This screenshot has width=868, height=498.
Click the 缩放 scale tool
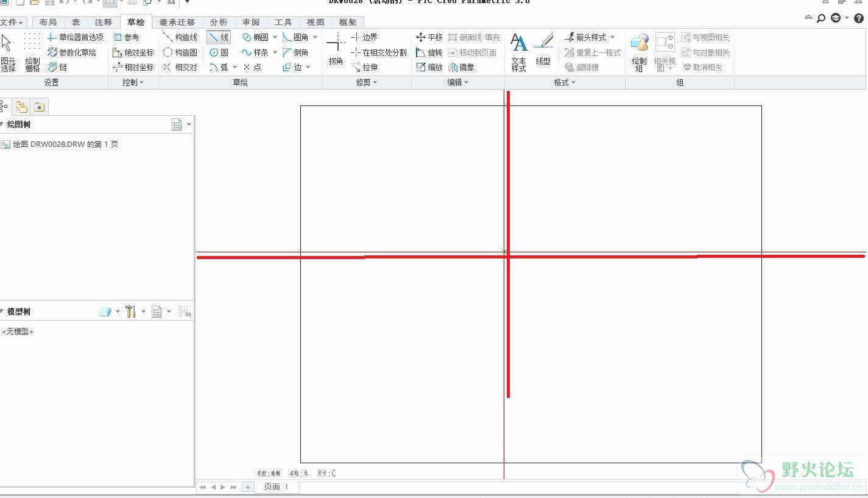[x=429, y=67]
